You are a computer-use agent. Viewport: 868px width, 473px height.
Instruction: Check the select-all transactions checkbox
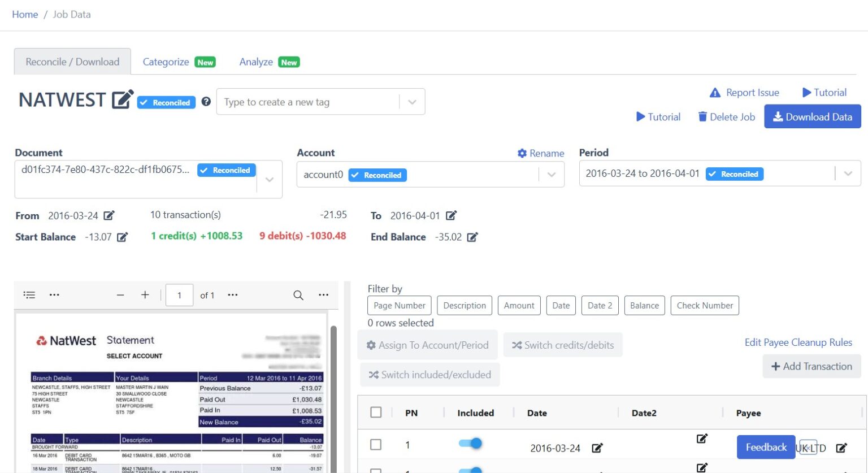(376, 413)
